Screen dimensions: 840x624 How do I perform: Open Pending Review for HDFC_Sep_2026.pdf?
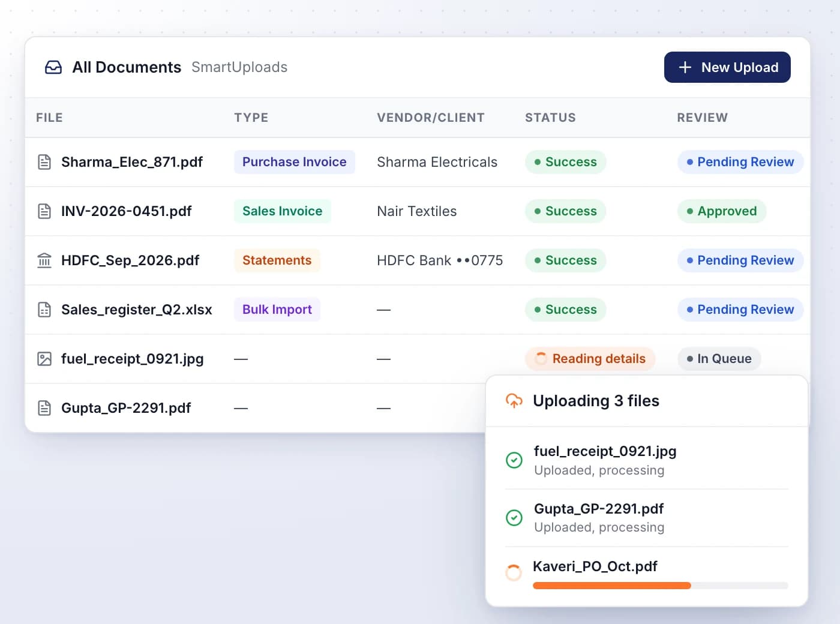click(x=740, y=260)
